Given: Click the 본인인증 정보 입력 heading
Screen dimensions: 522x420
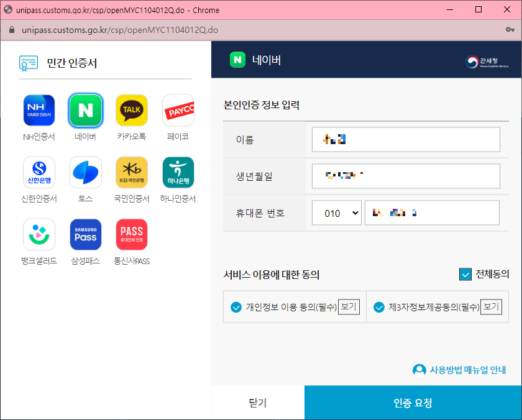Looking at the screenshot, I should pos(262,105).
